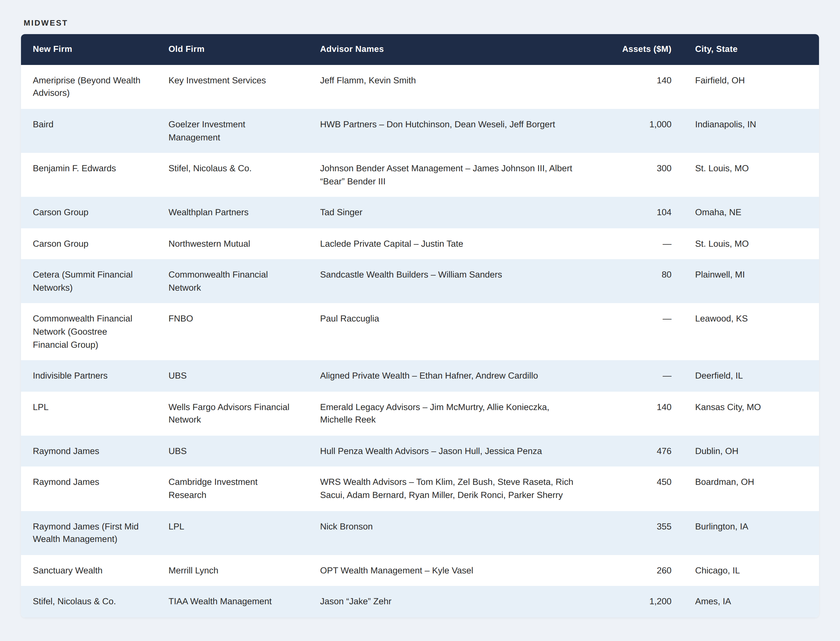The height and width of the screenshot is (641, 840).
Task: Click "Jeff Flamm, Kevin Smith" advisor names
Action: (x=368, y=80)
